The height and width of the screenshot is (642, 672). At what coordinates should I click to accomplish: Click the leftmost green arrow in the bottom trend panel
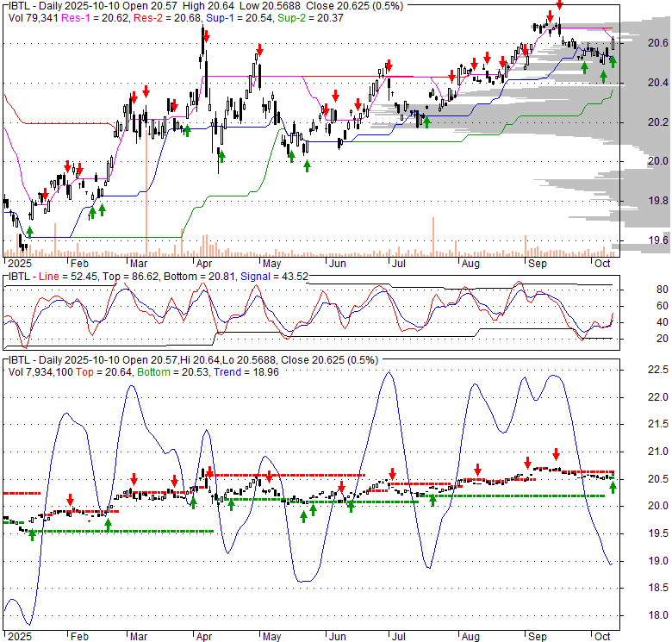pyautogui.click(x=32, y=534)
